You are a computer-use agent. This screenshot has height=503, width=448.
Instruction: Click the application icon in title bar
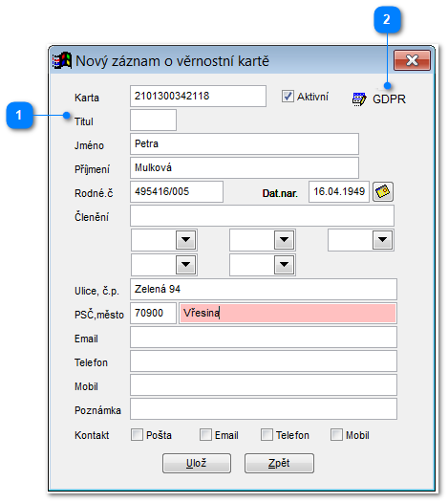[61, 60]
